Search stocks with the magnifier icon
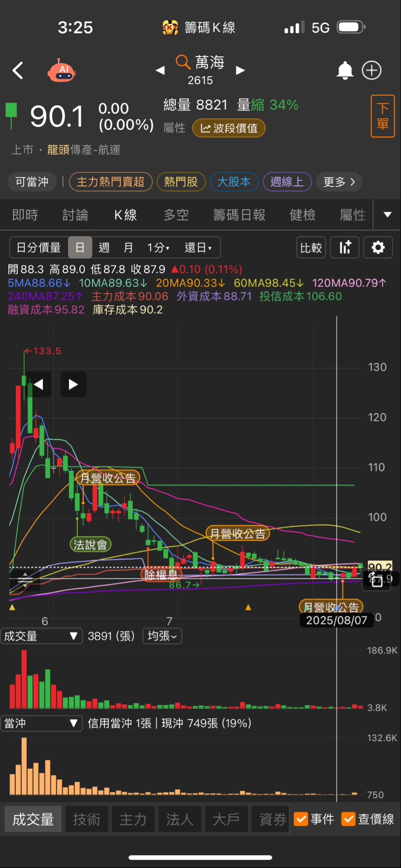 (x=183, y=62)
